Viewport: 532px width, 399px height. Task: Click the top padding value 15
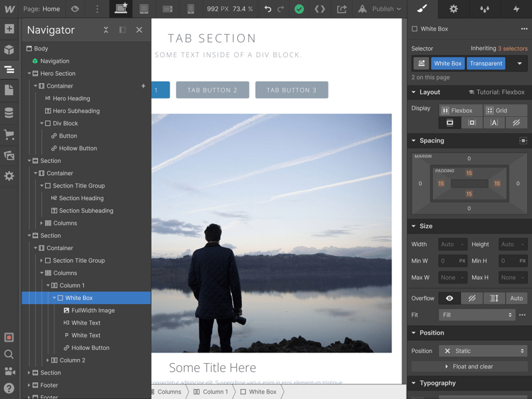click(x=469, y=173)
